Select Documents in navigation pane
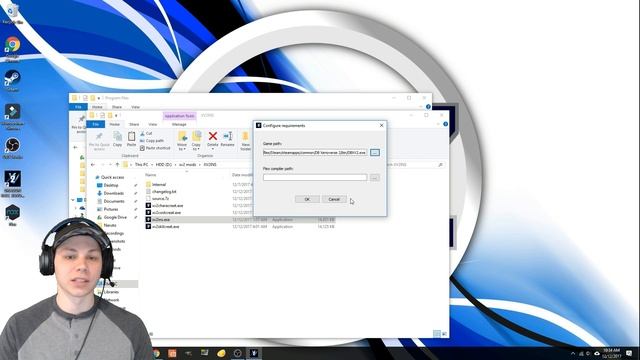Image resolution: width=640 pixels, height=360 pixels. pyautogui.click(x=114, y=201)
